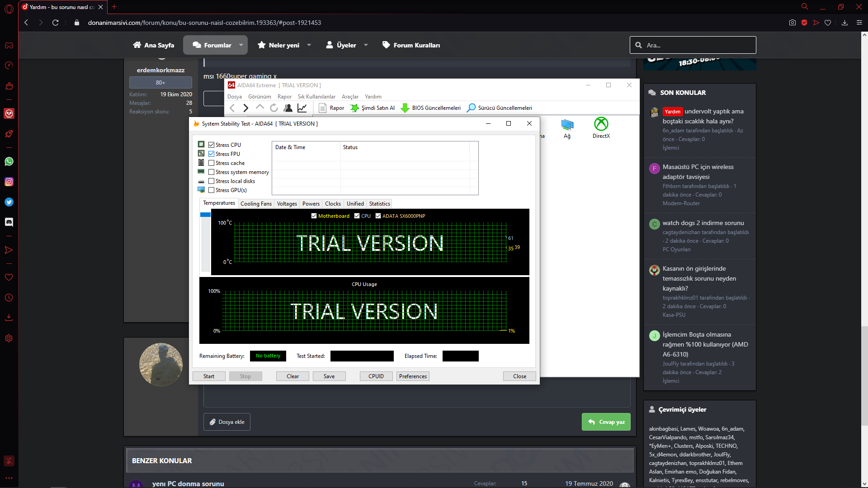The height and width of the screenshot is (488, 868).
Task: Open Dosya menu in AIDA64
Action: pyautogui.click(x=234, y=97)
